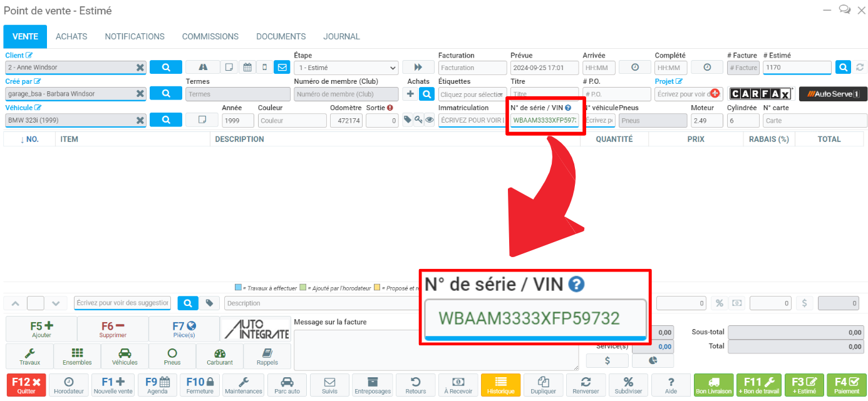The image size is (868, 401).
Task: Switch to the ACHATS tab
Action: pos(71,36)
